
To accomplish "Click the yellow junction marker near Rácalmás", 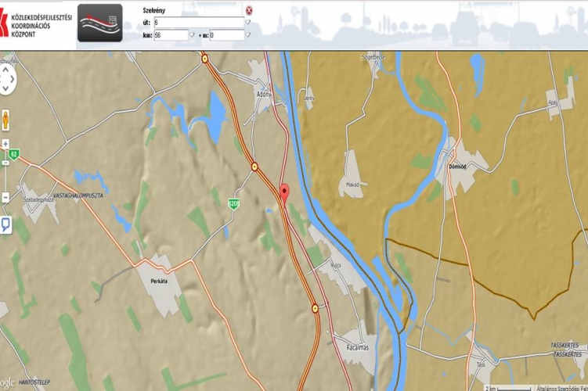I will click(316, 308).
